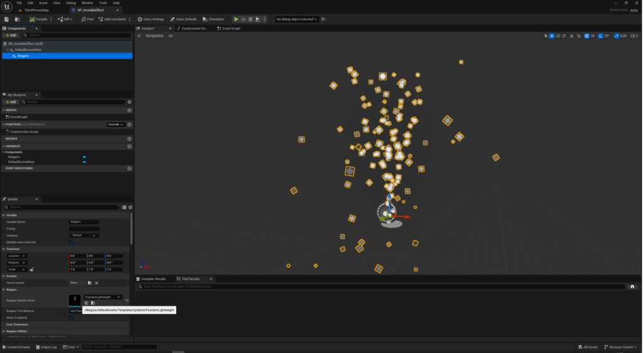Open the Tools menu
This screenshot has height=353, width=644.
[103, 3]
